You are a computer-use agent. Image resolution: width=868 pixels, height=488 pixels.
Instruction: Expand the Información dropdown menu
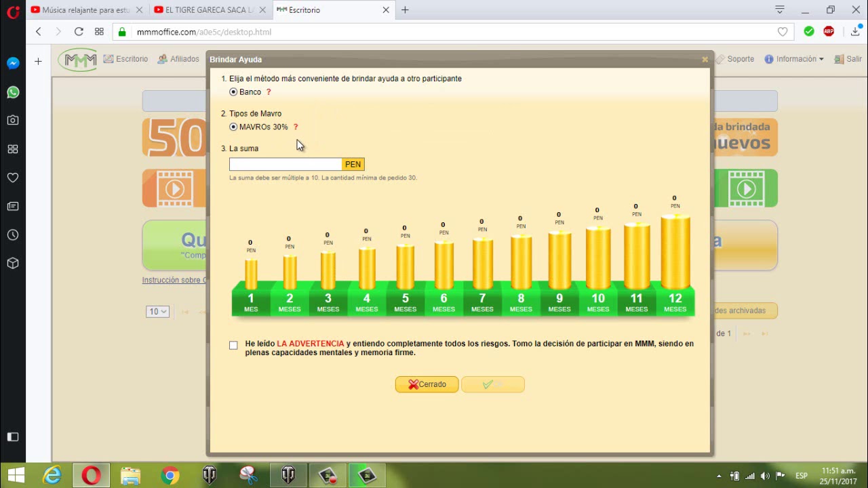[x=794, y=59]
